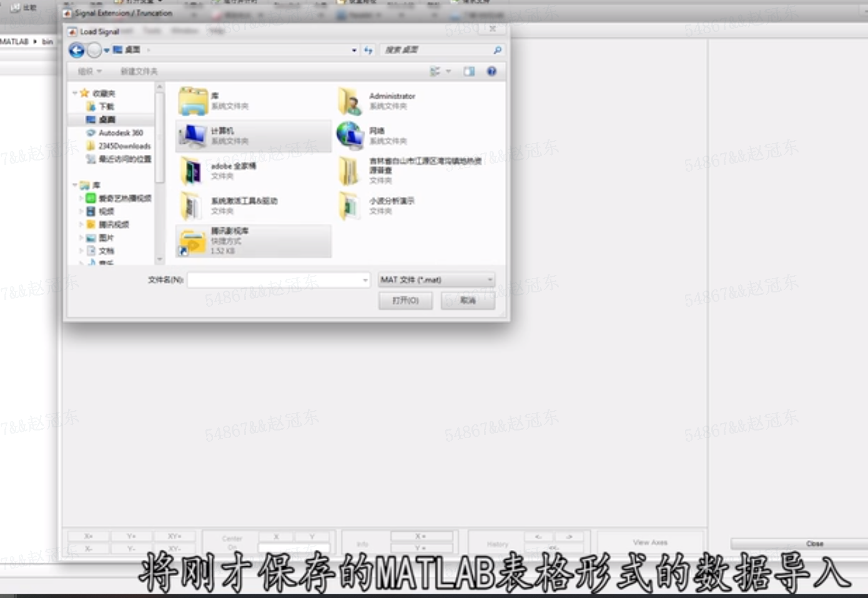Click the Y- zoom button
The image size is (868, 598).
(x=131, y=548)
